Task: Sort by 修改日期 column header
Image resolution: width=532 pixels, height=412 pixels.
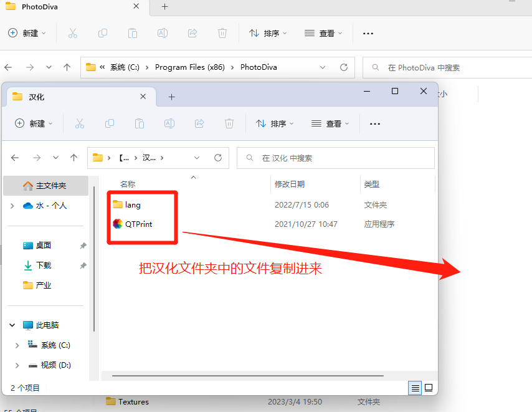Action: pos(290,184)
